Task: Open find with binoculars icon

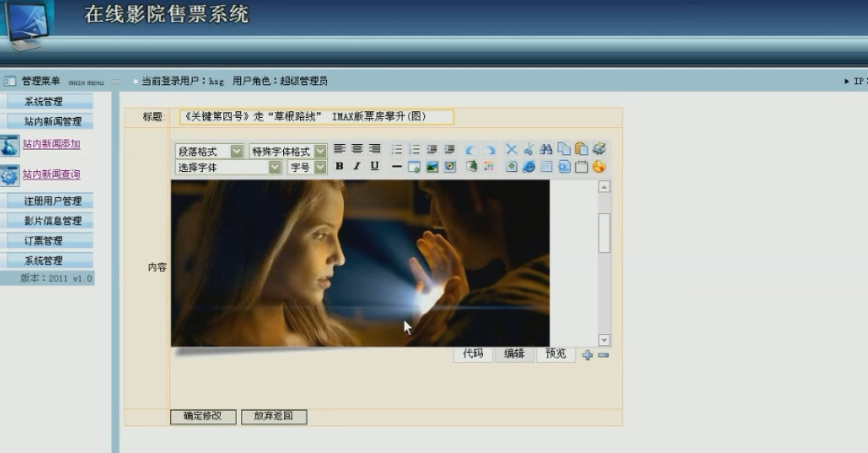Action: tap(546, 149)
